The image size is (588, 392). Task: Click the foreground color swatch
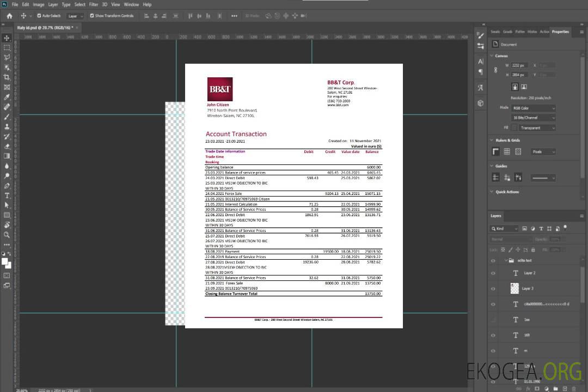(5, 262)
